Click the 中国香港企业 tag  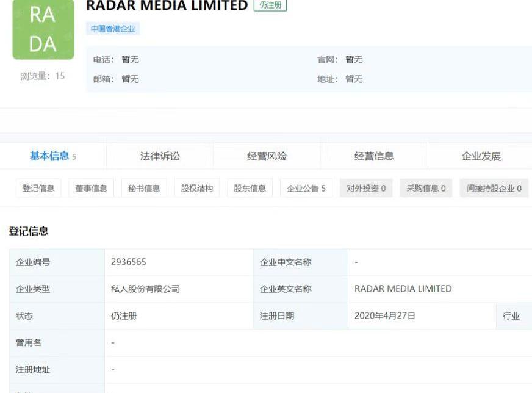[x=113, y=29]
